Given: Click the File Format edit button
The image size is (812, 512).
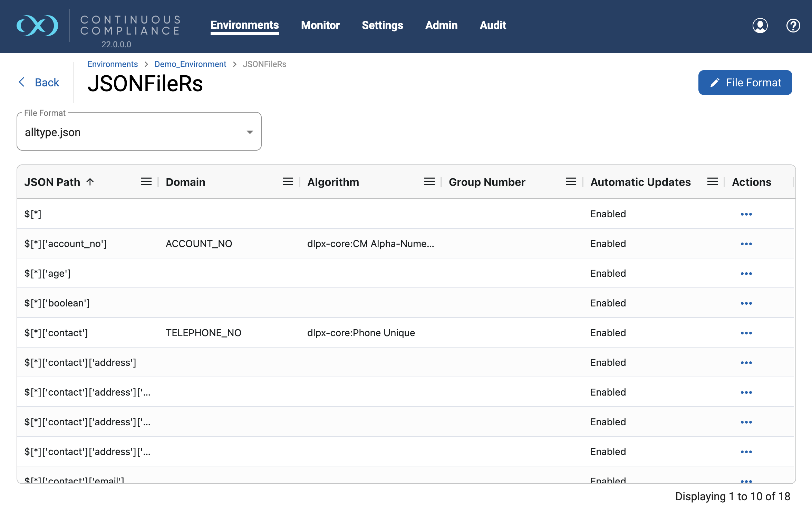Looking at the screenshot, I should (745, 83).
